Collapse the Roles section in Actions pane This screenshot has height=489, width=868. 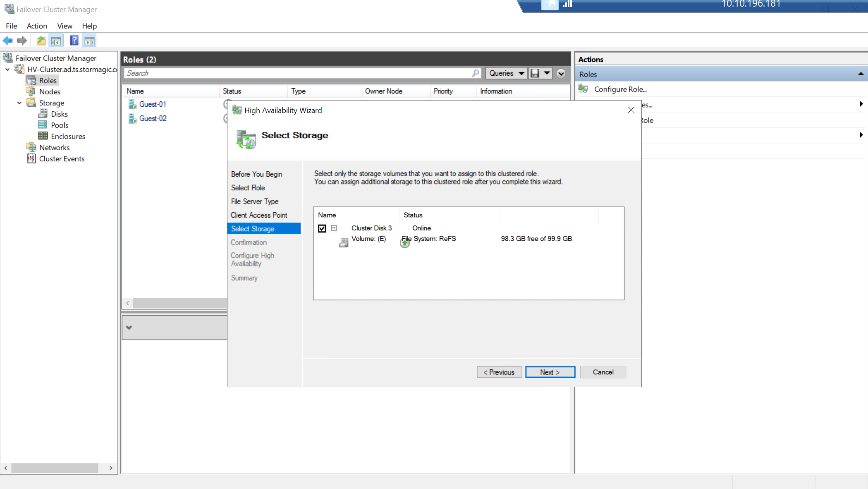click(861, 74)
